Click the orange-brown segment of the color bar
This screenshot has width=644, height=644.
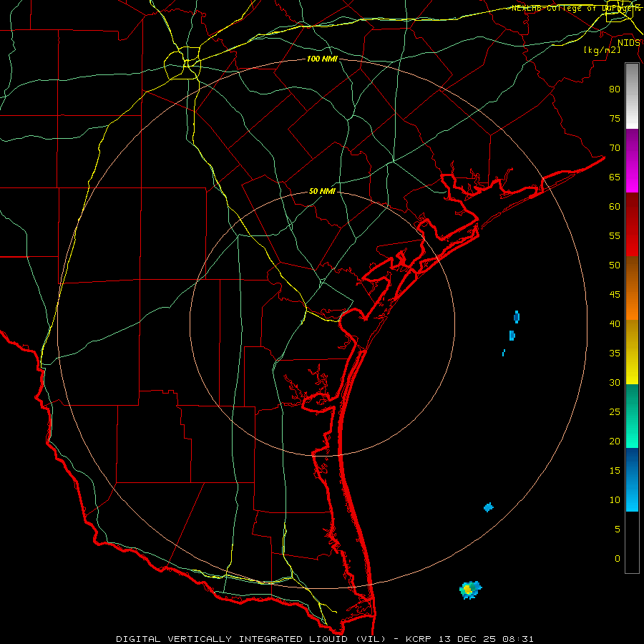click(x=632, y=288)
